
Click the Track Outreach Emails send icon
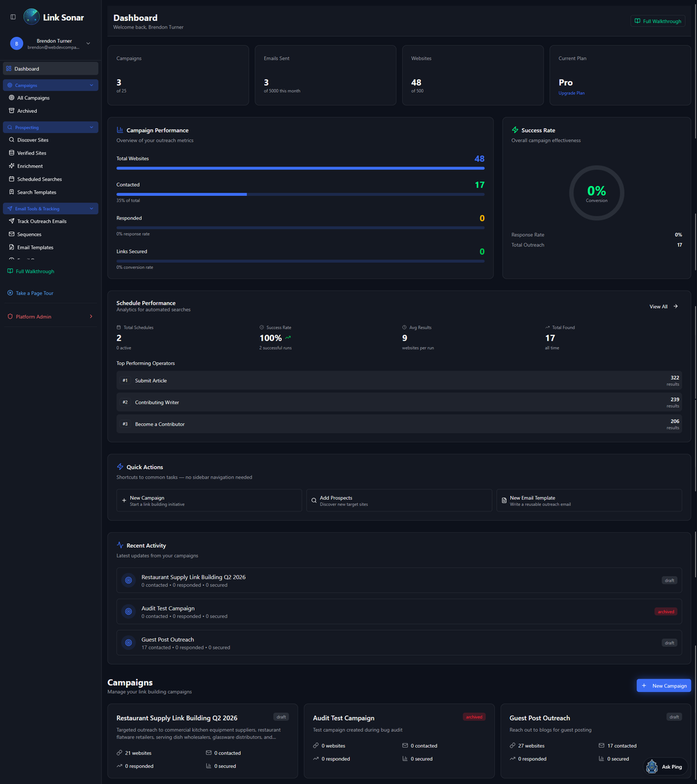click(11, 221)
